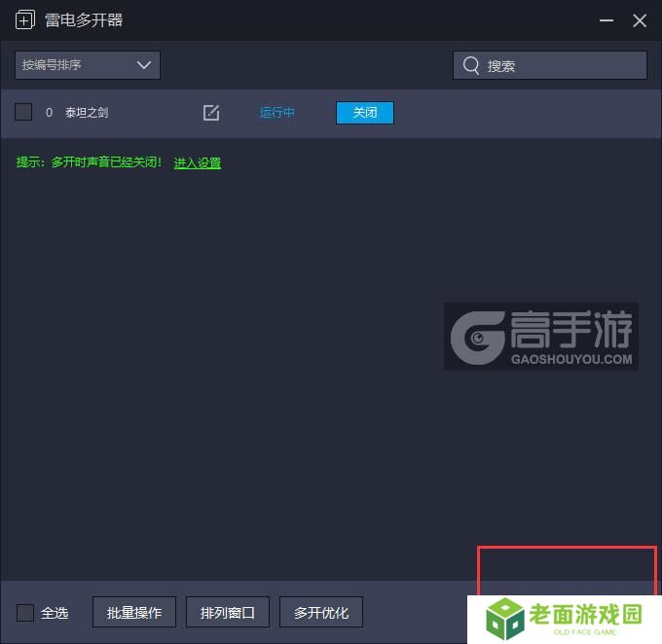This screenshot has height=644, width=662.
Task: Select the instance name 泰坦之剑
Action: (x=87, y=113)
